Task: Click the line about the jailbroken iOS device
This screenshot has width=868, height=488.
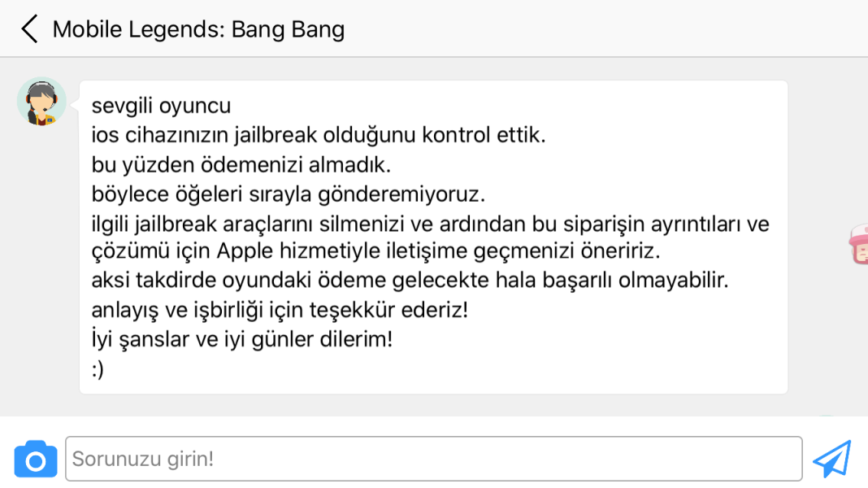Action: [318, 136]
